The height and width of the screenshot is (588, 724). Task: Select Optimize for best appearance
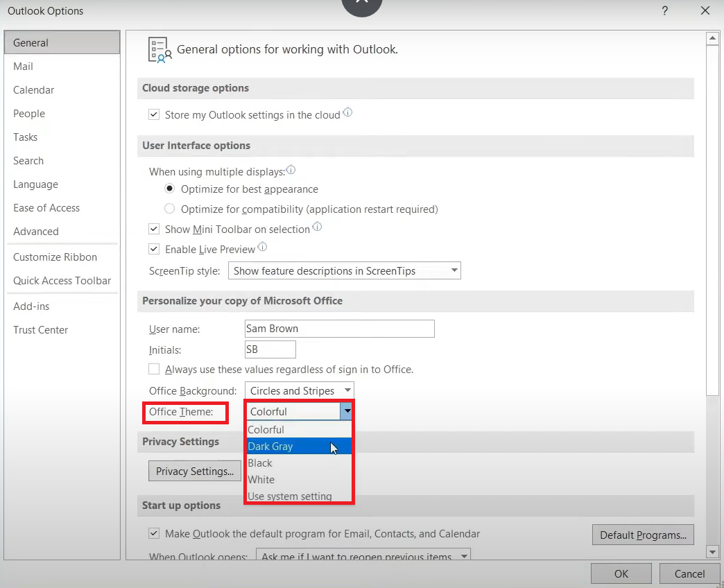click(x=170, y=189)
